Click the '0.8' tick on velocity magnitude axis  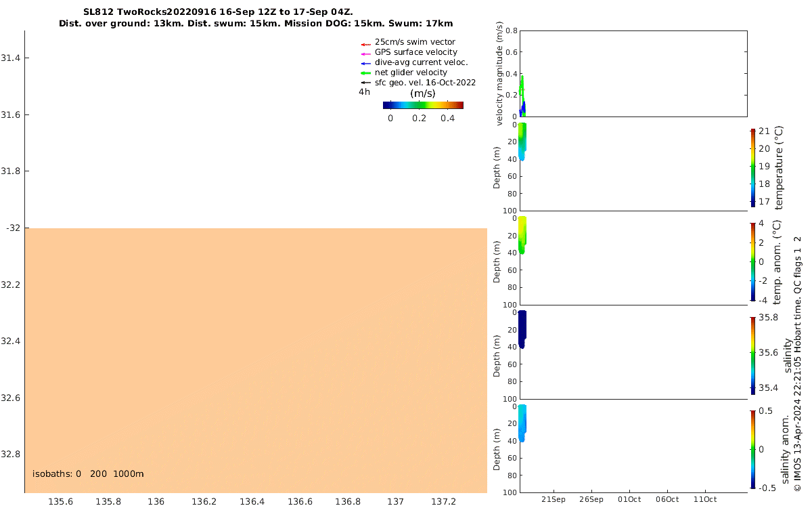click(x=511, y=31)
